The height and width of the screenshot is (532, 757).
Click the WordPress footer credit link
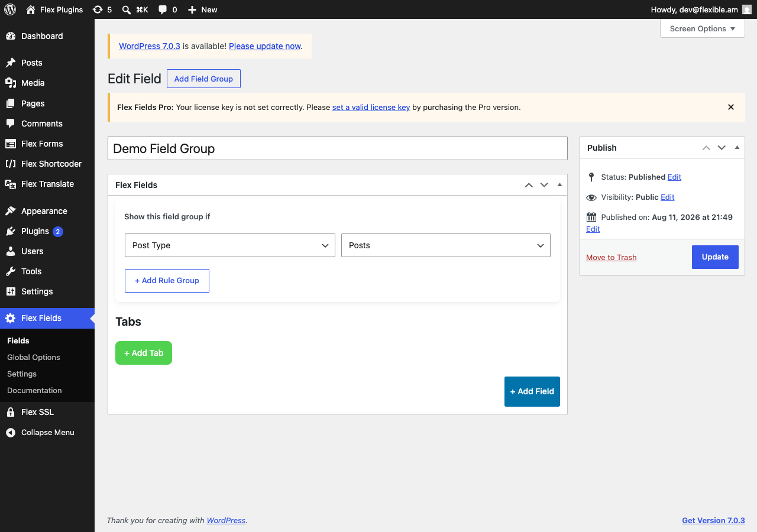point(226,520)
